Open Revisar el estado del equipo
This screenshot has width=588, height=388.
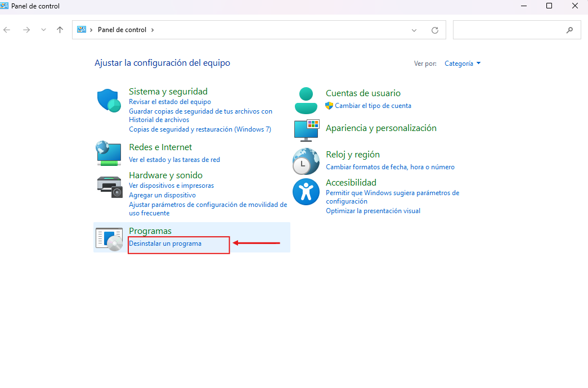[170, 102]
